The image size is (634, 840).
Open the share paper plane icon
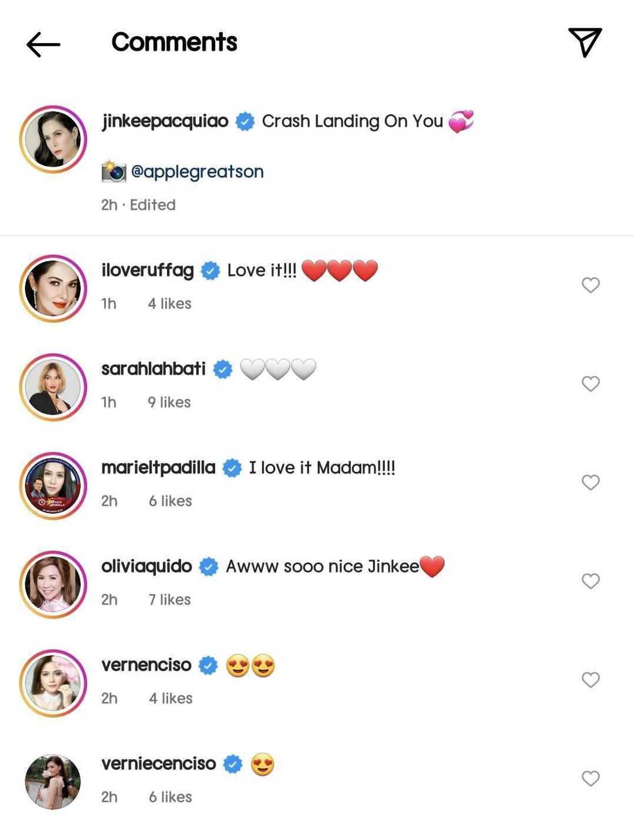[x=585, y=42]
